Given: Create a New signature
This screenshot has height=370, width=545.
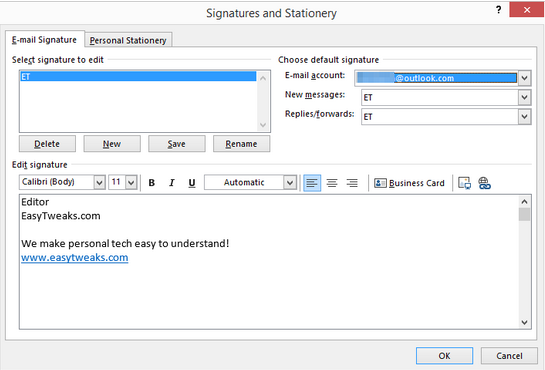Looking at the screenshot, I should pos(112,144).
